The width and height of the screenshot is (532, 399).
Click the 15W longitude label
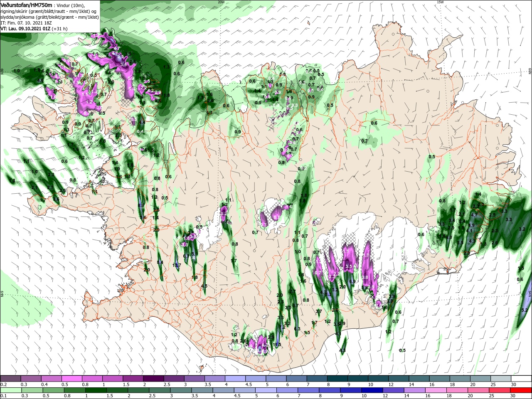[440, 2]
